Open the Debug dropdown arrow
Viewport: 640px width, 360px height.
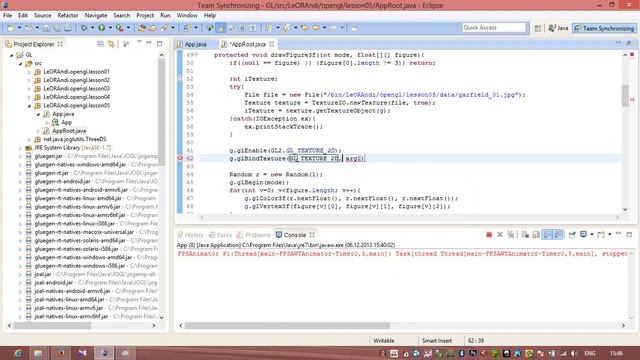[x=92, y=28]
